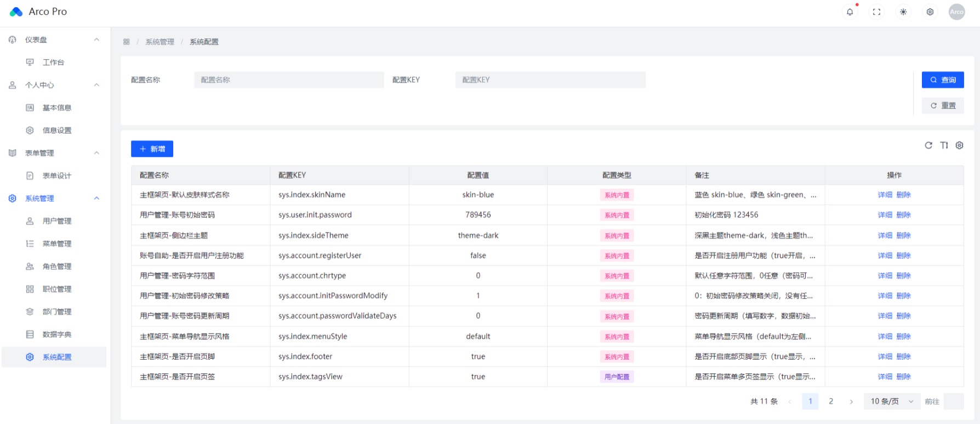Collapse the 个人中心 menu chevron
The width and height of the screenshot is (980, 424).
[x=96, y=85]
